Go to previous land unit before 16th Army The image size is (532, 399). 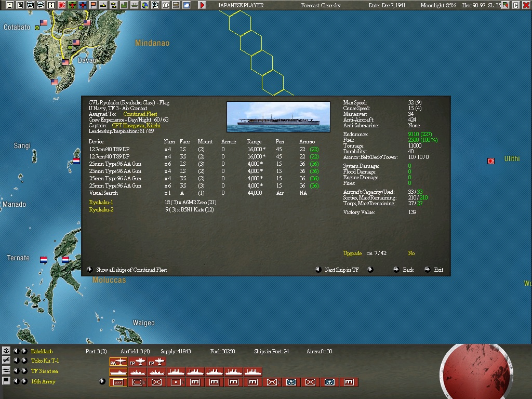(x=16, y=381)
